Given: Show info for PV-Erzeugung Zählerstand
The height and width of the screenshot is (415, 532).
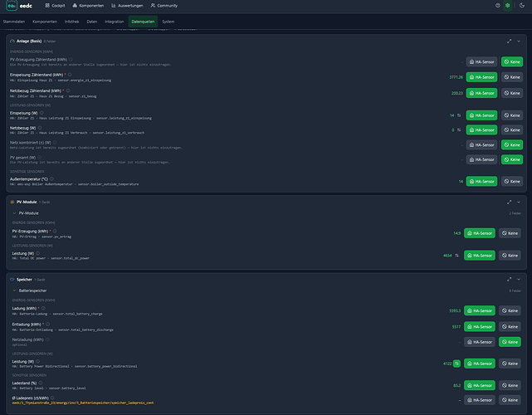Looking at the screenshot, I should tap(71, 60).
